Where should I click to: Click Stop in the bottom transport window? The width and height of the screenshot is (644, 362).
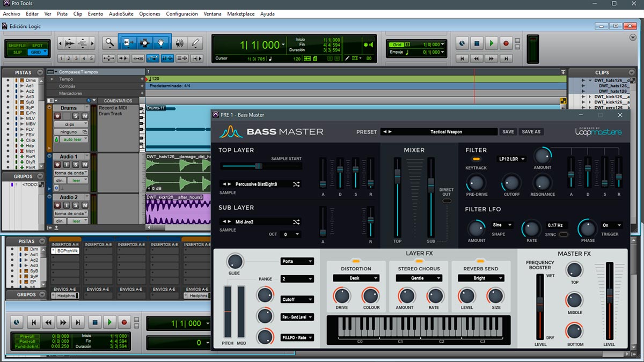[95, 322]
